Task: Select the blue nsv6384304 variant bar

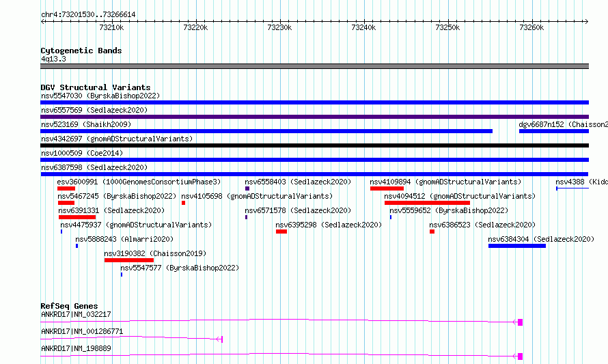Action: click(517, 246)
